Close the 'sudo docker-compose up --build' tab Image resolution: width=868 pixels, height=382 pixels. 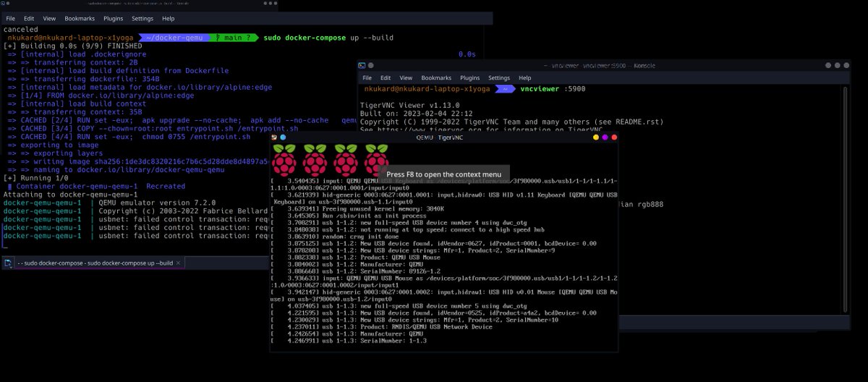click(177, 263)
